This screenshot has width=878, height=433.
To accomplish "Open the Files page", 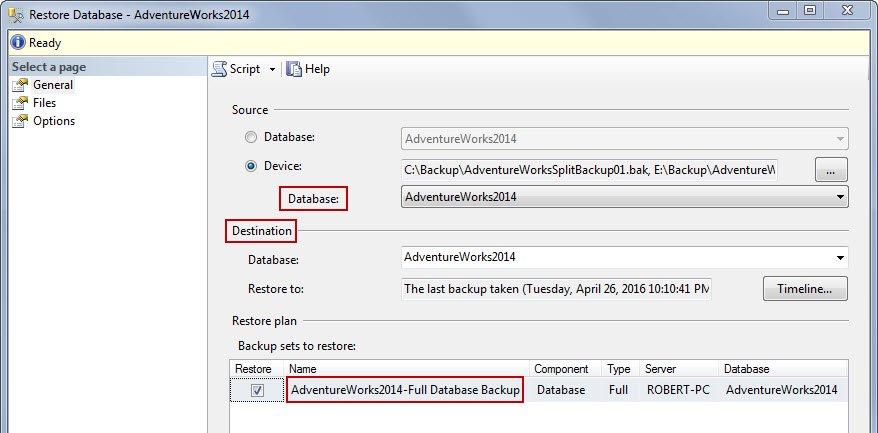I will click(x=44, y=103).
